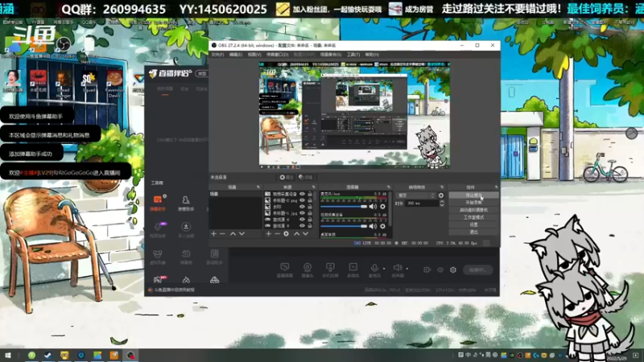Open the 房管助手 tool in 直播伴侣

click(x=186, y=203)
